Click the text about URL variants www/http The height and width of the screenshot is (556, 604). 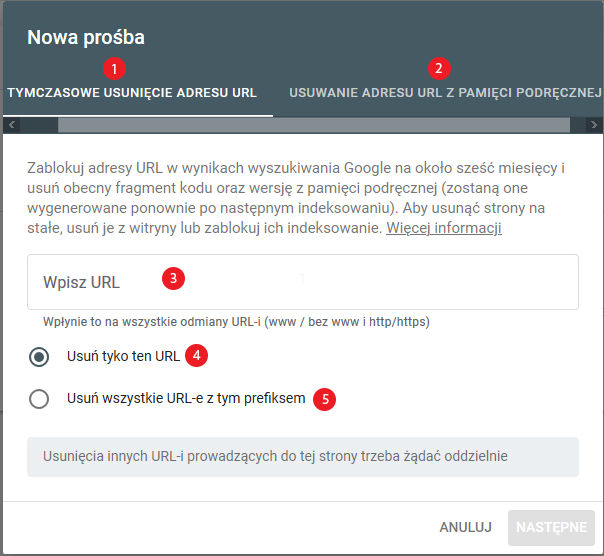coord(236,322)
